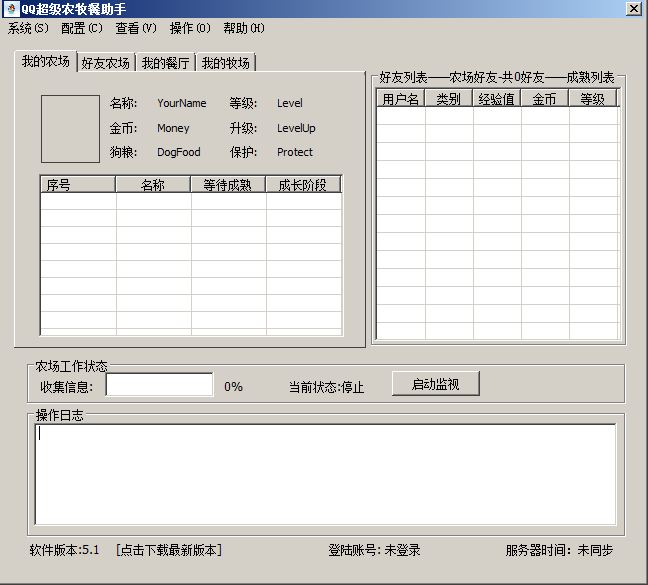Click the 软件版本:5.1 text
The width and height of the screenshot is (648, 585).
(x=64, y=550)
